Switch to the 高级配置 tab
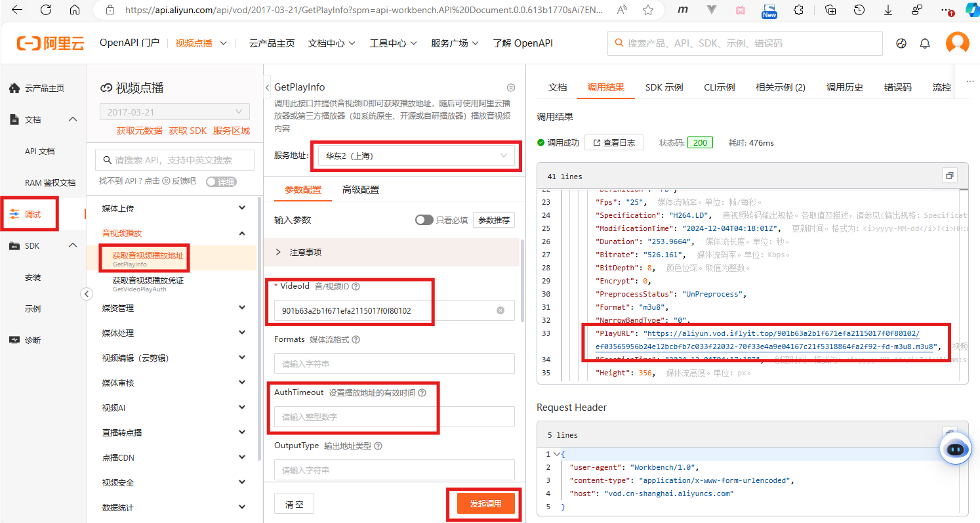The image size is (980, 523). [x=361, y=190]
